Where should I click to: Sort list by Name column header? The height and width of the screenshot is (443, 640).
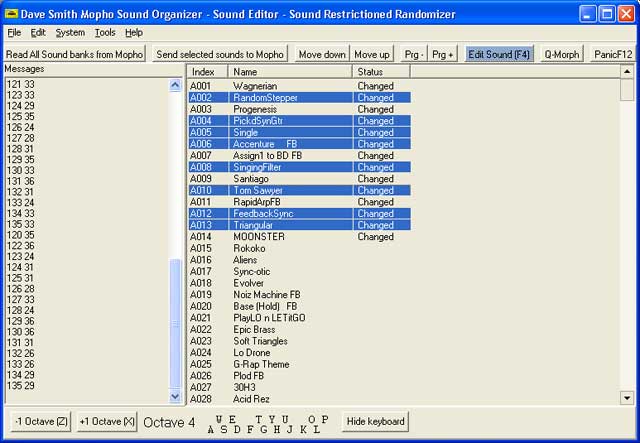pyautogui.click(x=290, y=71)
